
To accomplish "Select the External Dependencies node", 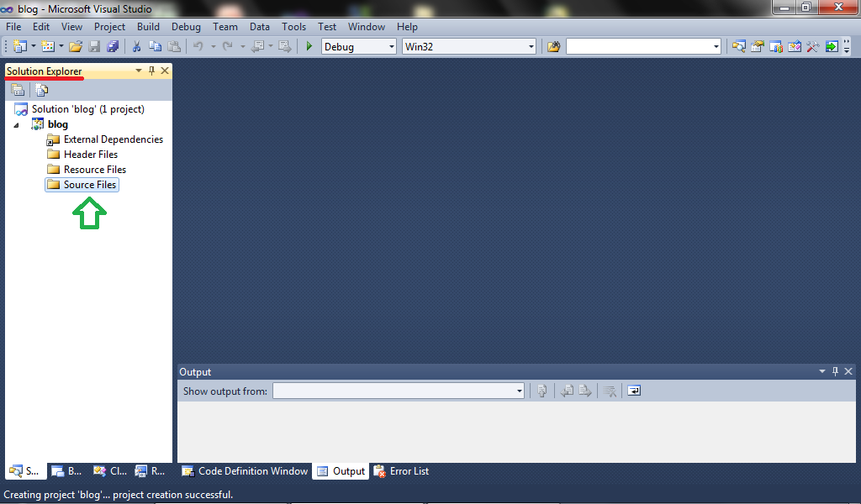I will click(x=105, y=139).
